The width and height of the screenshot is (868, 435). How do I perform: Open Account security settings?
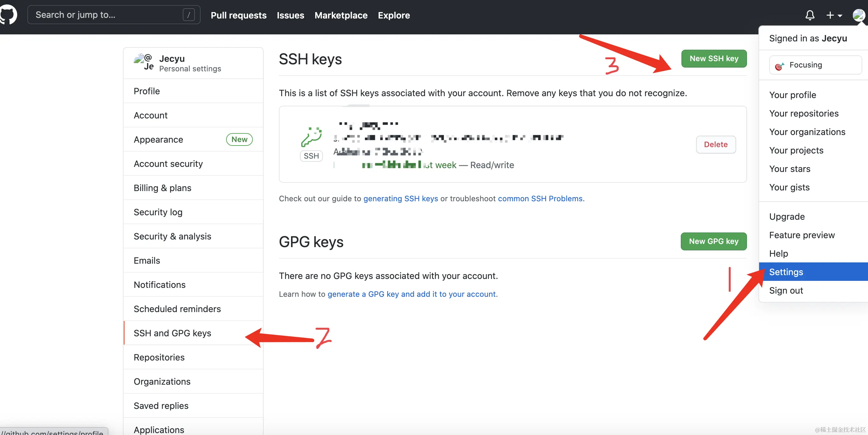tap(193, 164)
